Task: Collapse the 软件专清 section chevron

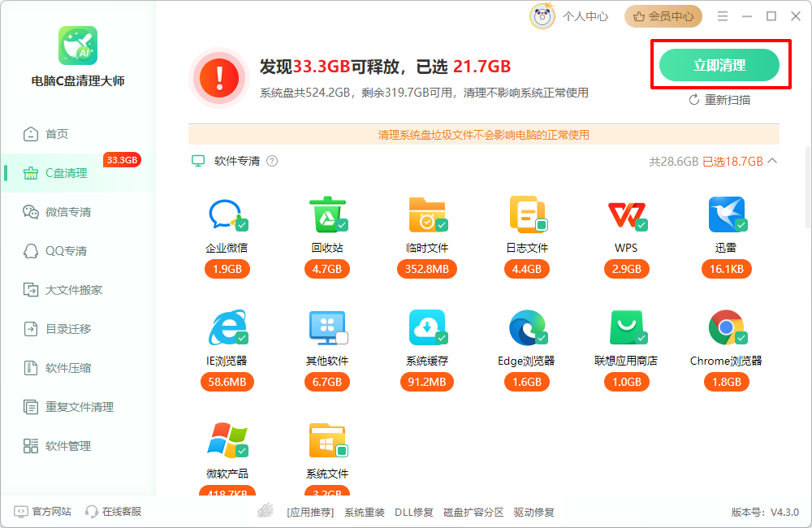Action: [x=772, y=161]
